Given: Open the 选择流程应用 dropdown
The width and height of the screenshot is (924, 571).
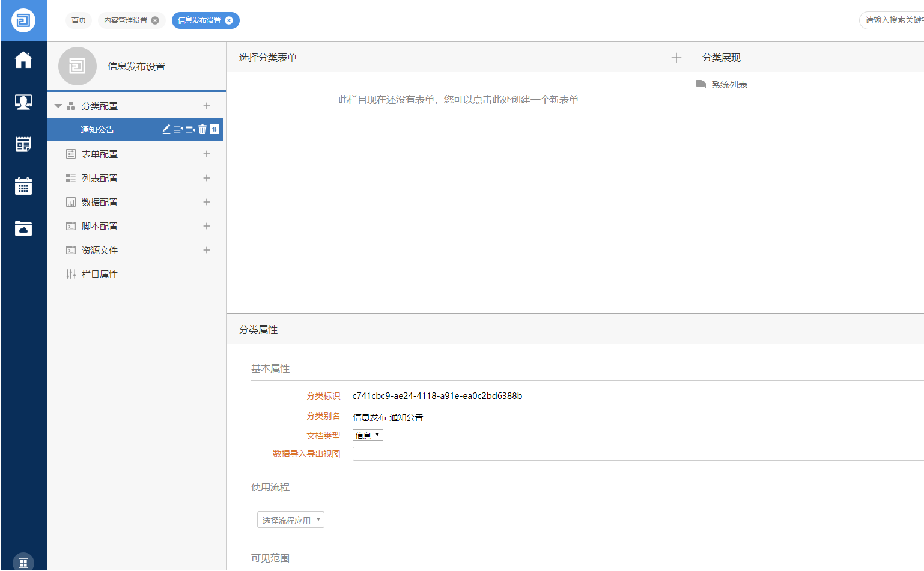Looking at the screenshot, I should pyautogui.click(x=291, y=520).
